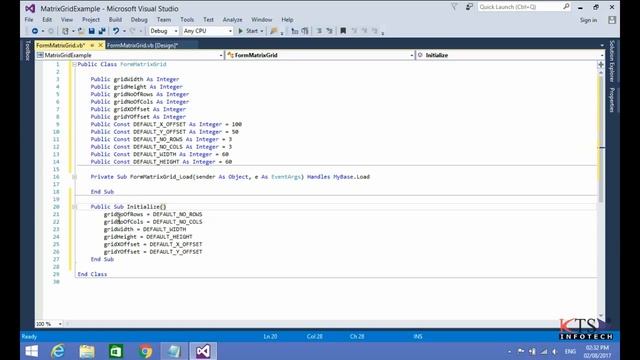640x360 pixels.
Task: Click the Start debugging button
Action: pyautogui.click(x=248, y=31)
